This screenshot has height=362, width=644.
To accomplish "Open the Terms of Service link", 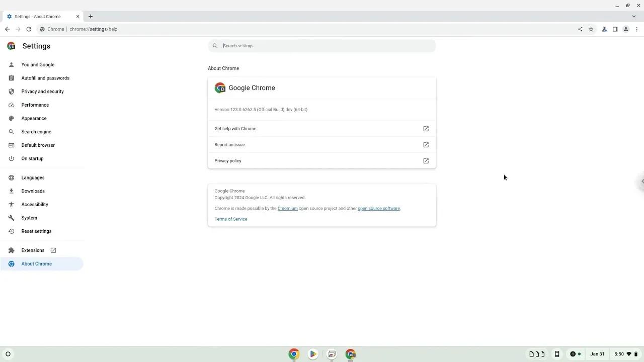I will tap(230, 219).
